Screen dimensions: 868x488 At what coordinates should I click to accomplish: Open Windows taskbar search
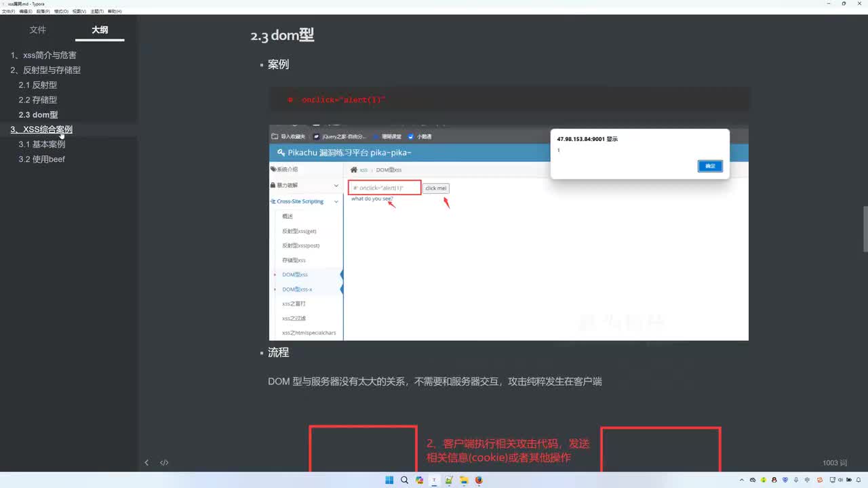coord(404,480)
